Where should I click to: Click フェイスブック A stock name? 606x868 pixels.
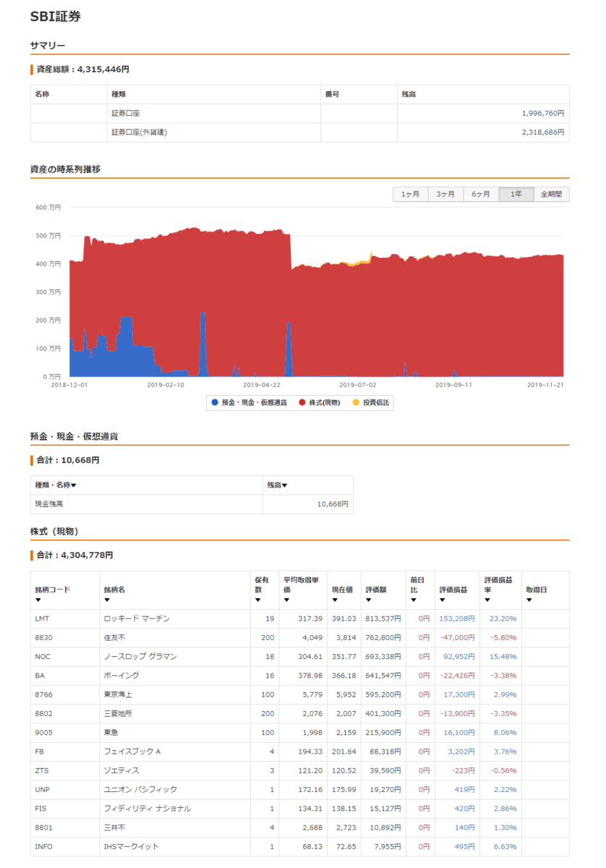(x=132, y=752)
